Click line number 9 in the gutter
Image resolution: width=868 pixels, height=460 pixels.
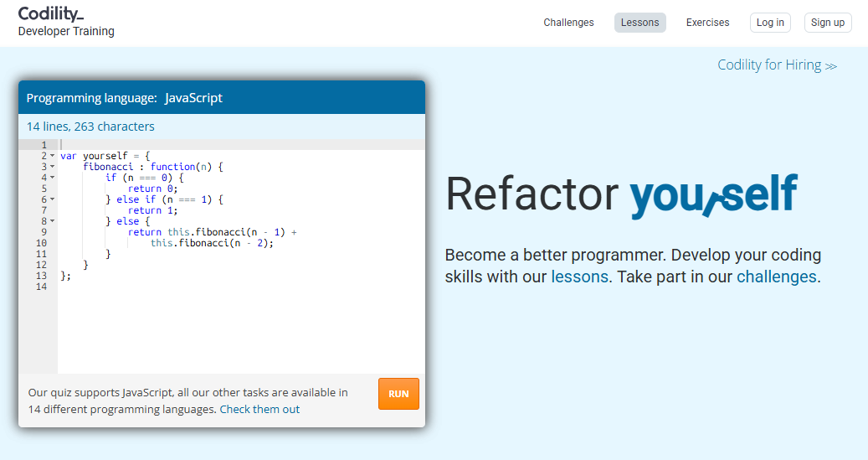tap(44, 231)
